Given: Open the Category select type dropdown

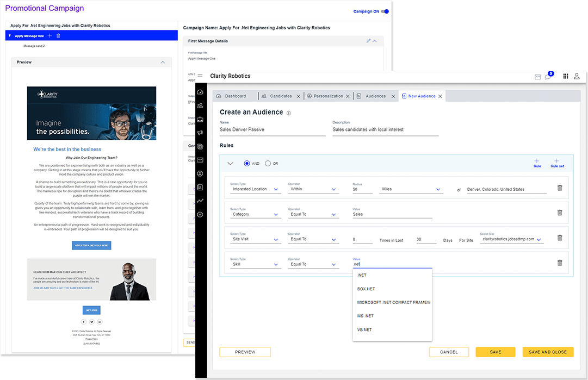Looking at the screenshot, I should (x=255, y=214).
